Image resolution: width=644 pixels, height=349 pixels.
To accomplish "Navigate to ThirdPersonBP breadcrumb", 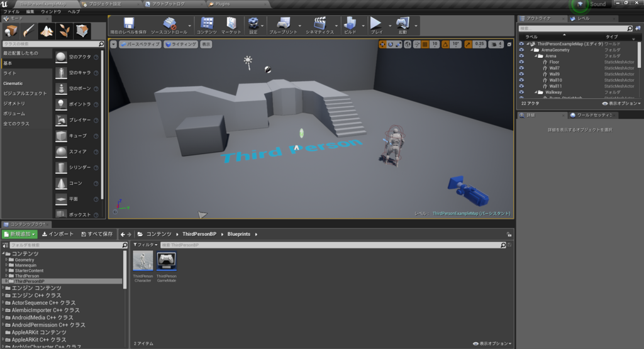I will coord(199,234).
